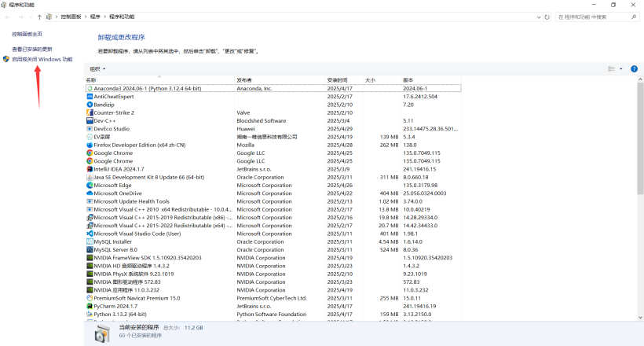Click the Microsoft OneDrive cloud icon

[x=90, y=193]
